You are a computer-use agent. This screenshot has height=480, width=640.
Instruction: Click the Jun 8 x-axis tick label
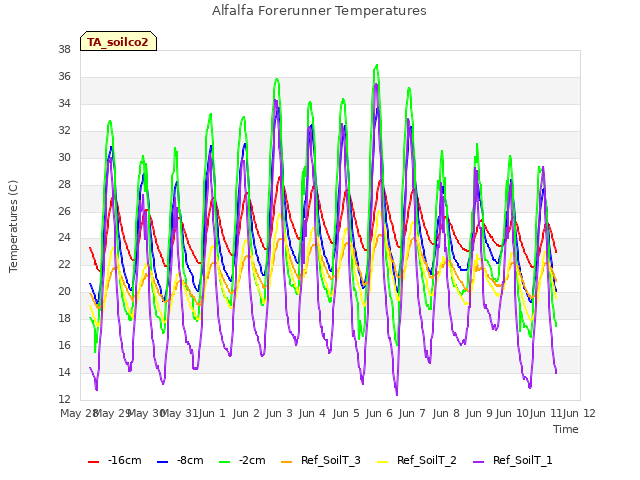point(446,413)
